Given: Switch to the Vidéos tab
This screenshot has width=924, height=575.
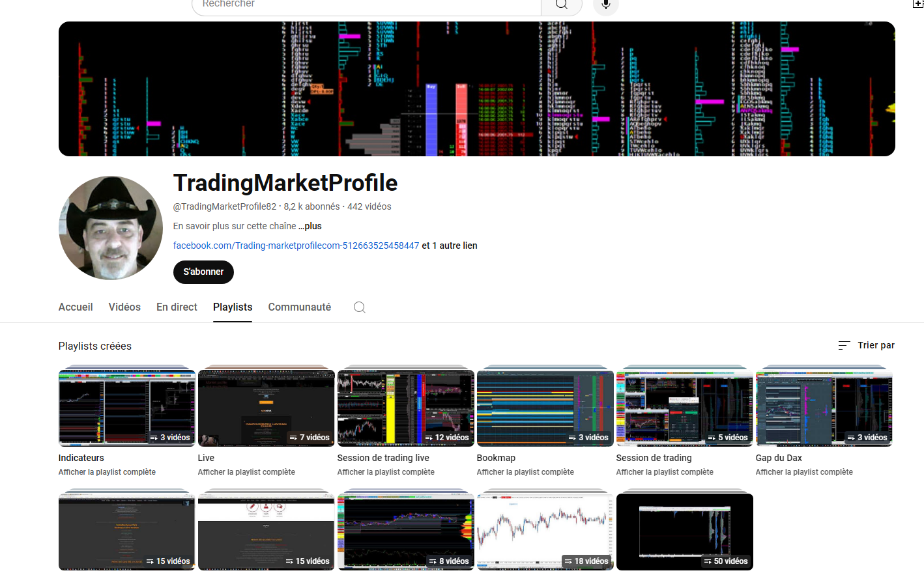Looking at the screenshot, I should coord(124,307).
